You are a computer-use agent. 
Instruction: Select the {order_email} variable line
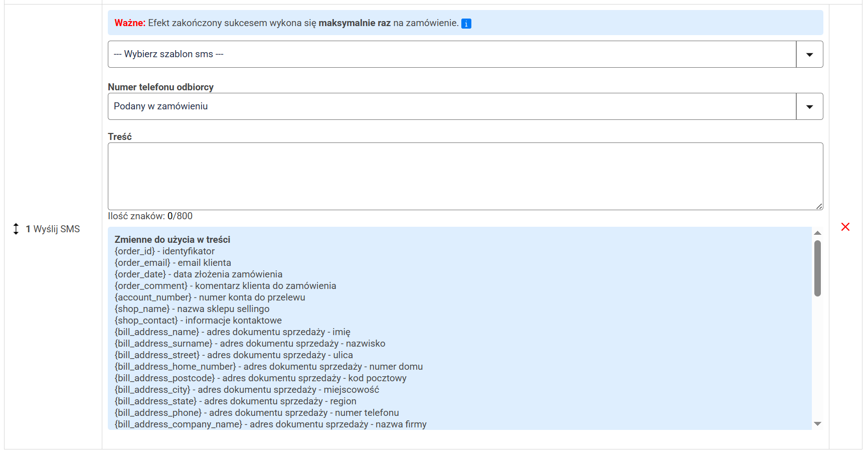pos(172,263)
